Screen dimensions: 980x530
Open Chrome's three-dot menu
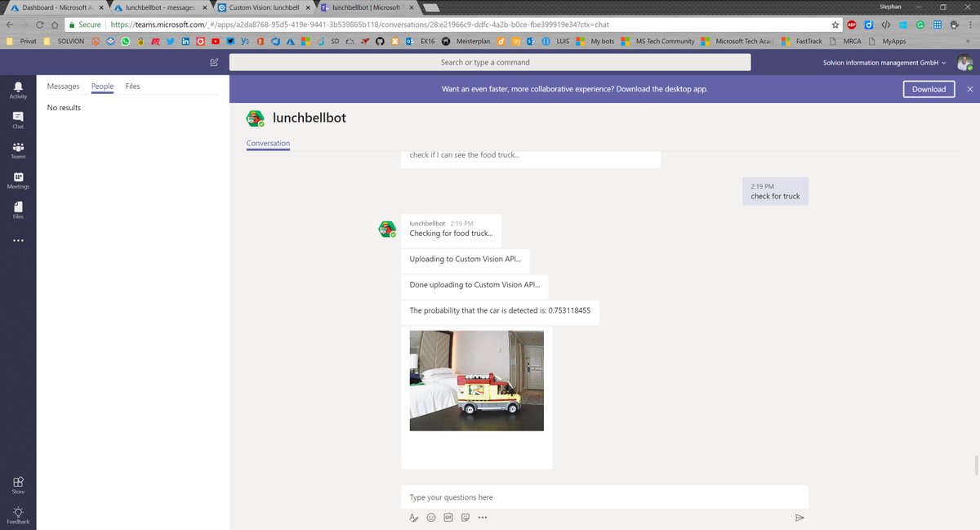tap(970, 24)
